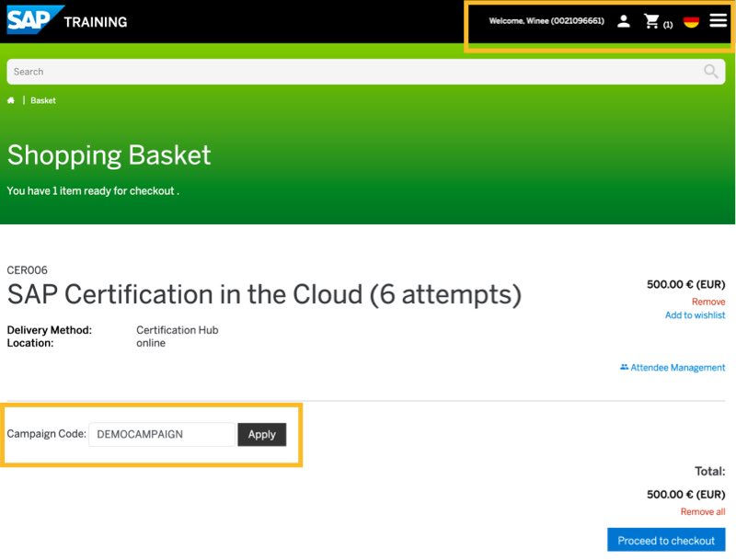Viewport: 736px width, 560px height.
Task: Add the certification to wishlist
Action: 695,315
